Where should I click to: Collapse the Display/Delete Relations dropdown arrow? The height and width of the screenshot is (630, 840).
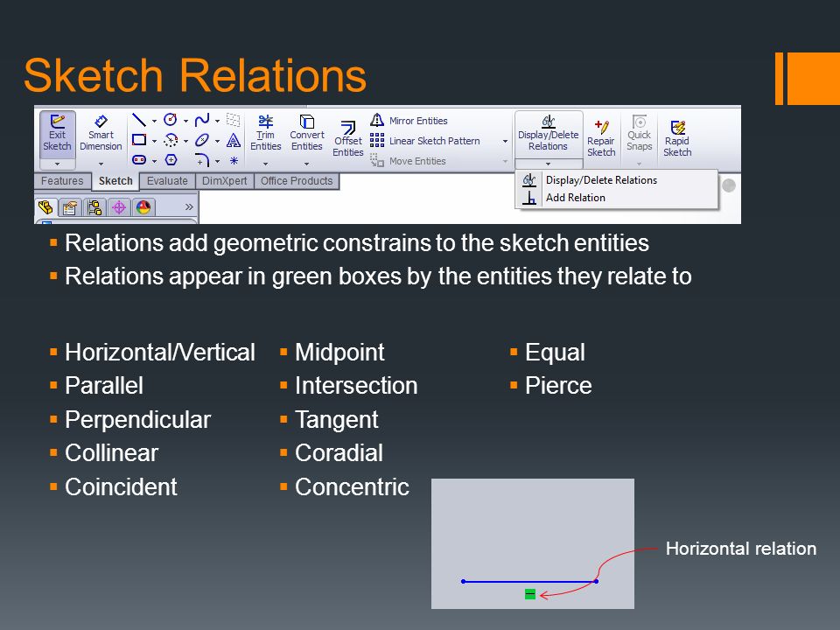pos(548,164)
